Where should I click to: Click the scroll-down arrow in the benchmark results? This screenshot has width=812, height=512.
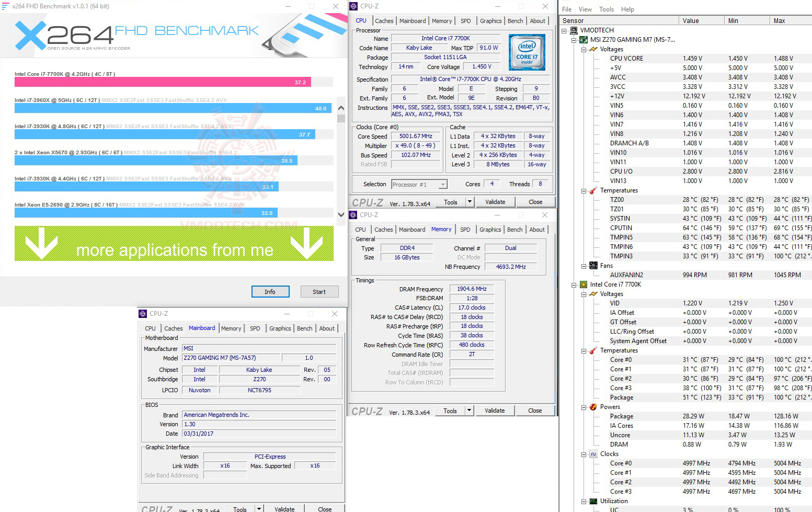coord(340,214)
